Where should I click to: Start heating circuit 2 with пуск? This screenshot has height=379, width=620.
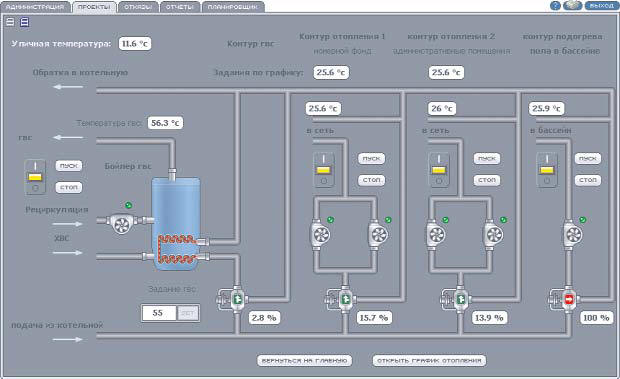pyautogui.click(x=487, y=158)
